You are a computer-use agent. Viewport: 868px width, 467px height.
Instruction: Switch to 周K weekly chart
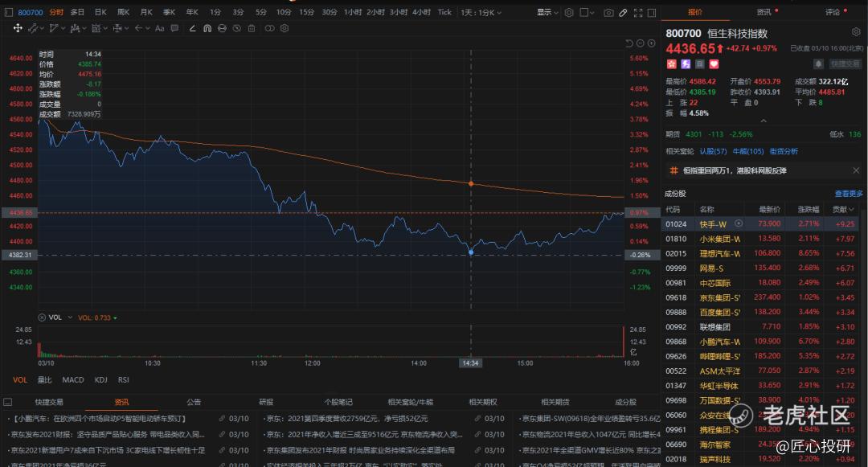pyautogui.click(x=123, y=12)
